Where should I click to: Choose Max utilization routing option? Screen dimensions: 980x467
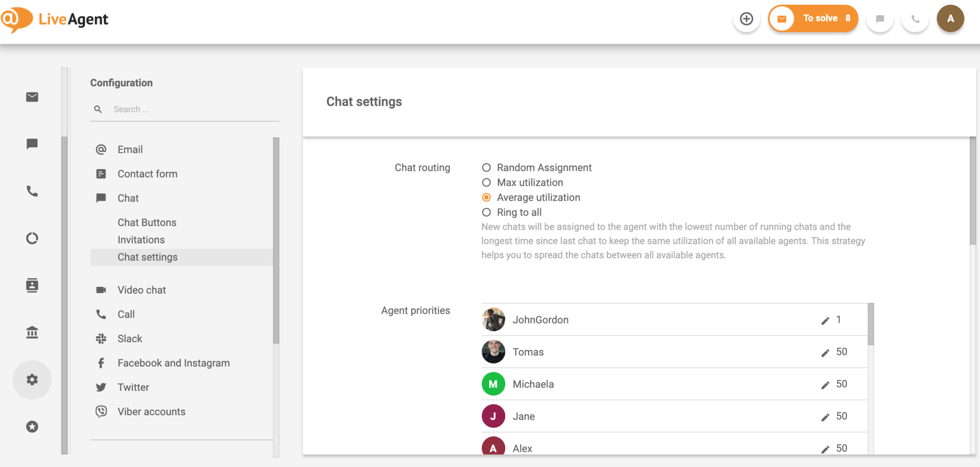[486, 182]
